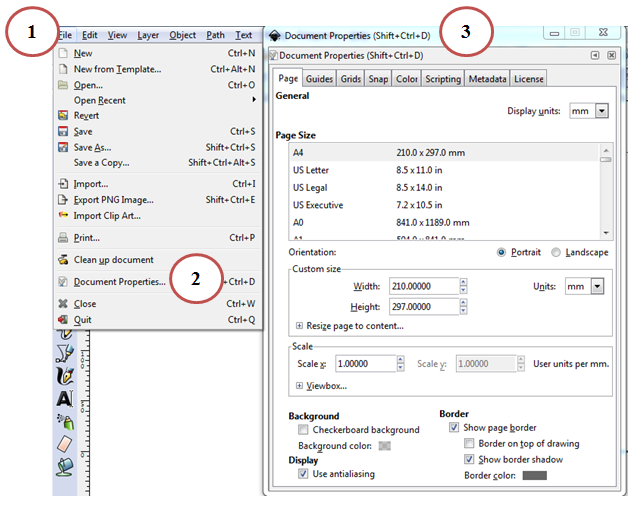Choose Document Properties from File menu
Viewport: 638px width, 506px height.
pos(158,281)
